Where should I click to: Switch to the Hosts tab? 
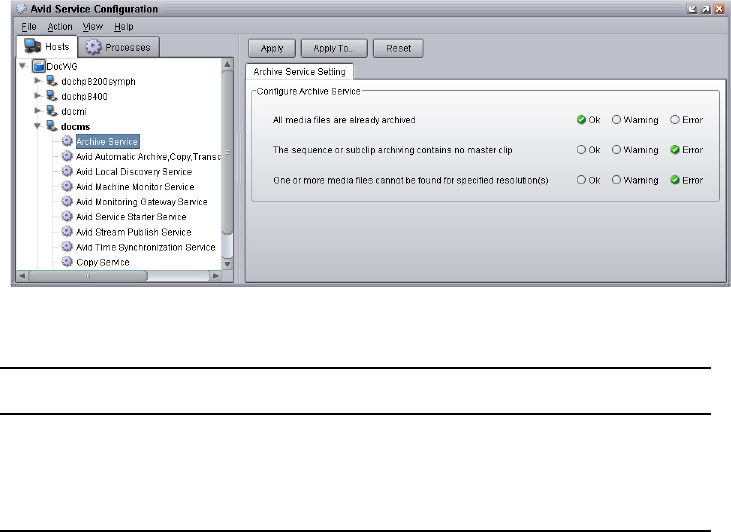click(x=47, y=47)
